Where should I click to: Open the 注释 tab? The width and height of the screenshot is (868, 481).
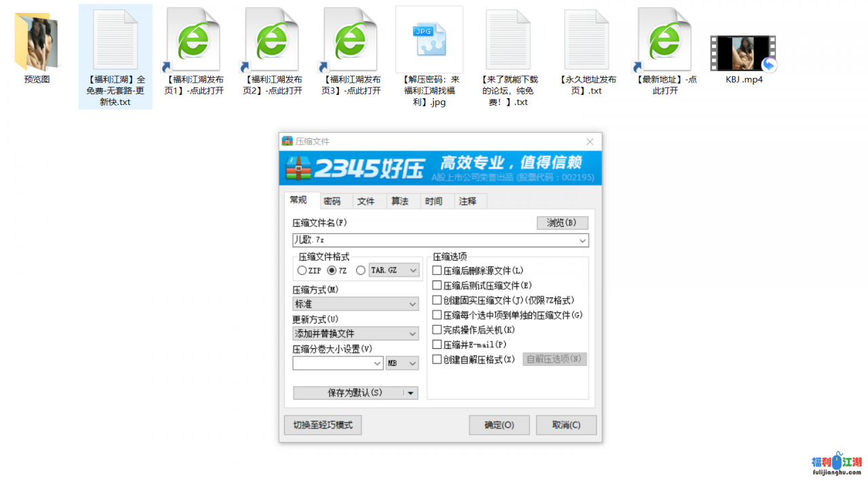pyautogui.click(x=467, y=201)
